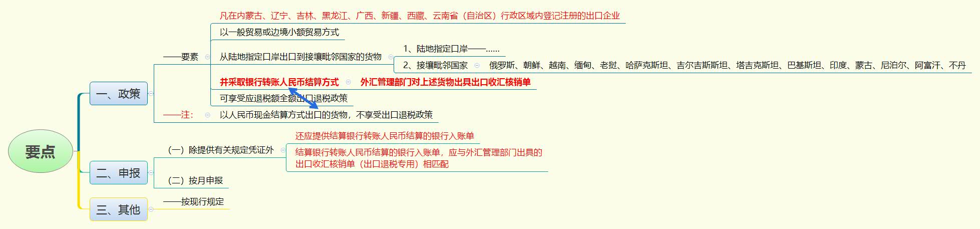This screenshot has width=980, height=229.
Task: Select the red ——注: subtopic
Action: point(178,115)
